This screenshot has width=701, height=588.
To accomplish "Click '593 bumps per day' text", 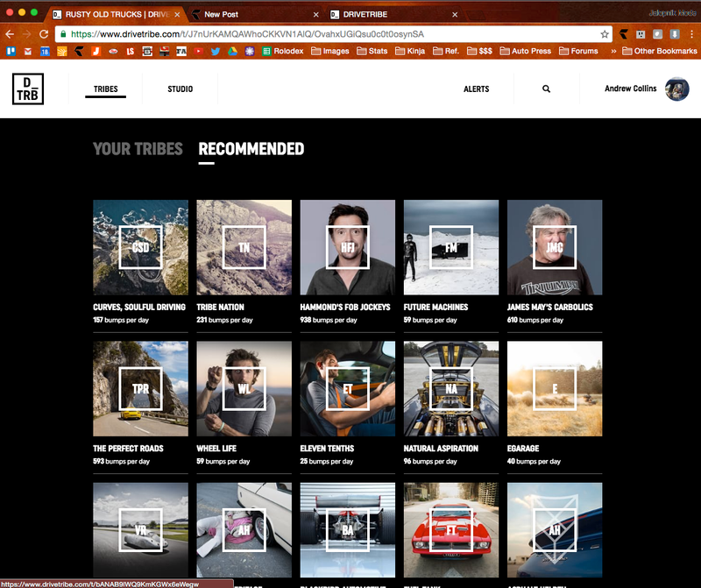I will 121,462.
